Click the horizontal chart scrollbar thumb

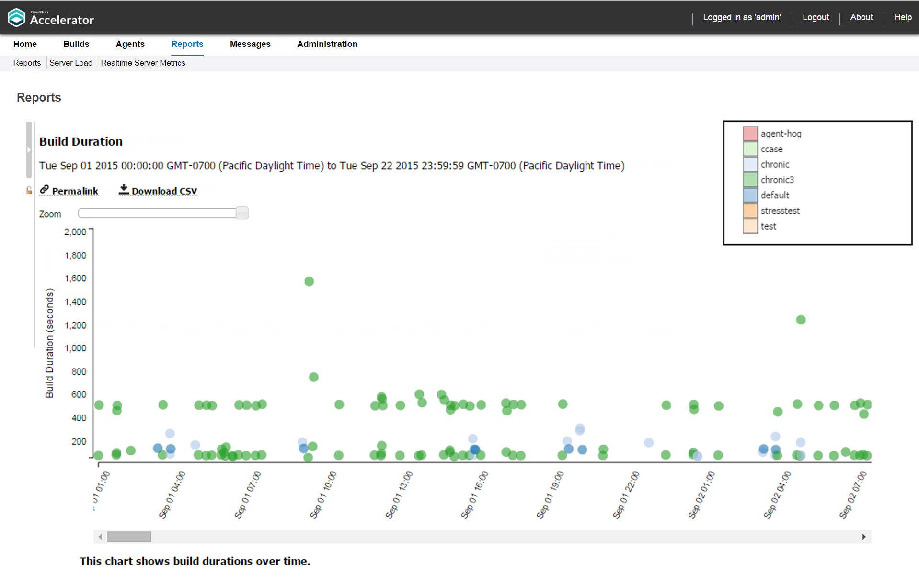point(129,537)
